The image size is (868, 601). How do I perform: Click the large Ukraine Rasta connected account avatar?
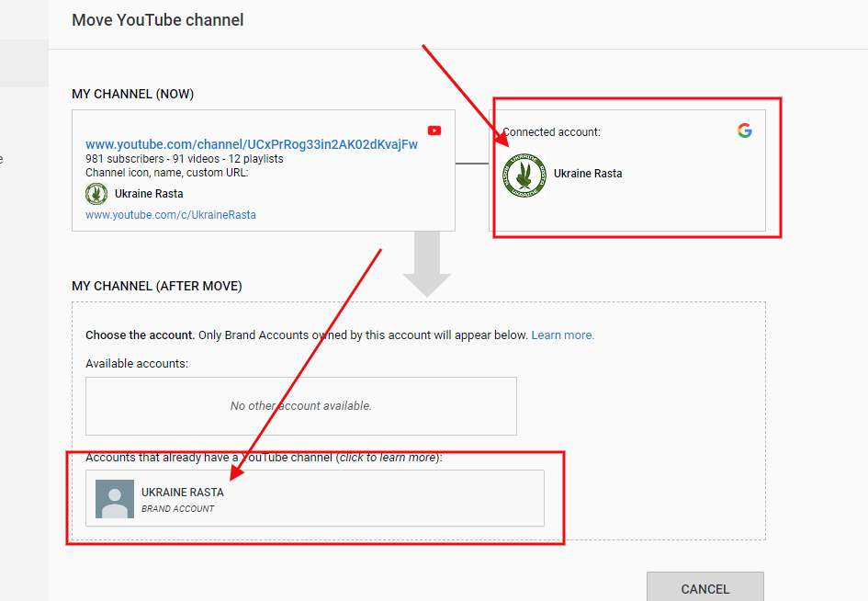[x=524, y=175]
